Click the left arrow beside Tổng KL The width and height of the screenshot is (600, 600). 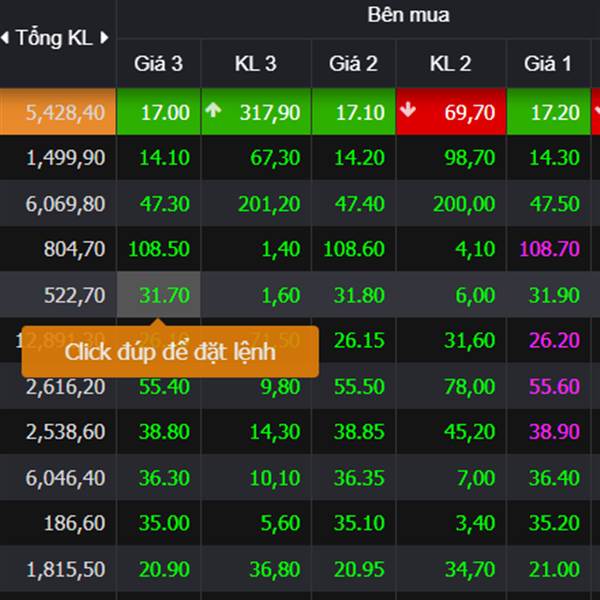(6, 39)
